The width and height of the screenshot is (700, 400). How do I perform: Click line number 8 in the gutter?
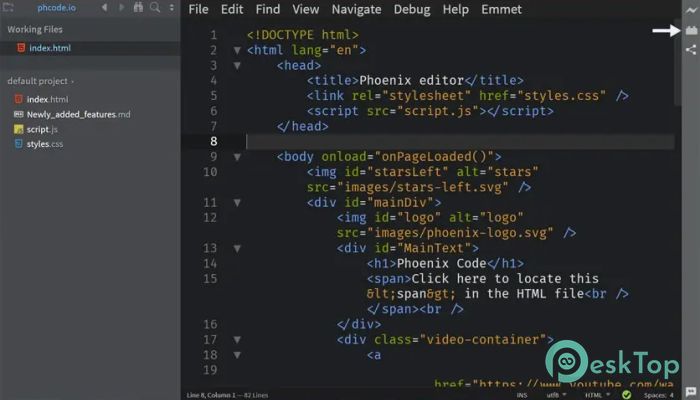click(214, 142)
